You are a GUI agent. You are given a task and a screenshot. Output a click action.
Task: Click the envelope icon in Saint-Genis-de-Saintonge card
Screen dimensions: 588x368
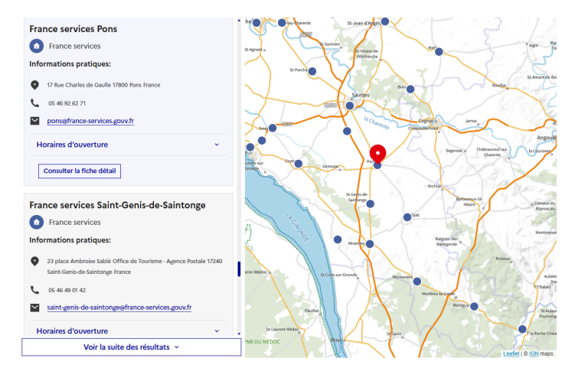coord(34,308)
